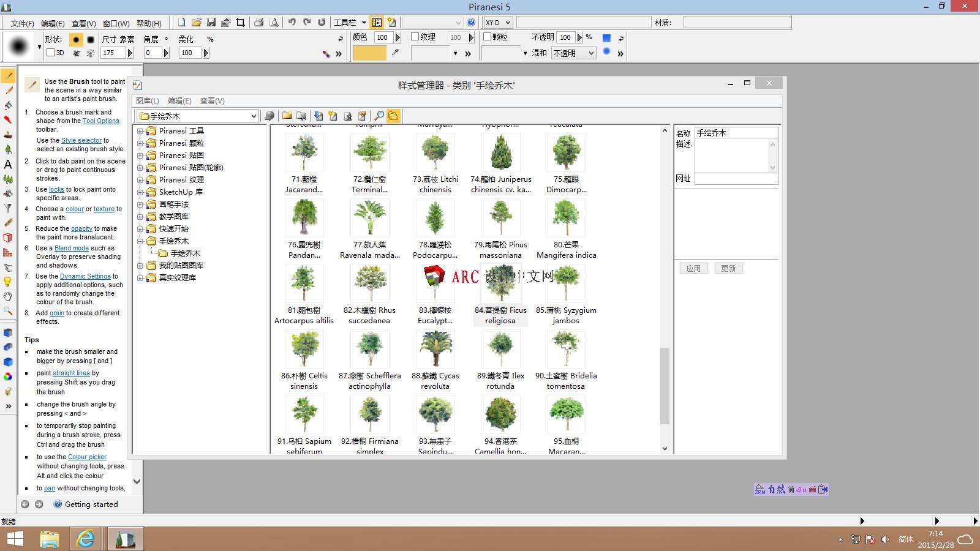Select the funnel filter tool
The width and height of the screenshot is (980, 551).
click(8, 208)
